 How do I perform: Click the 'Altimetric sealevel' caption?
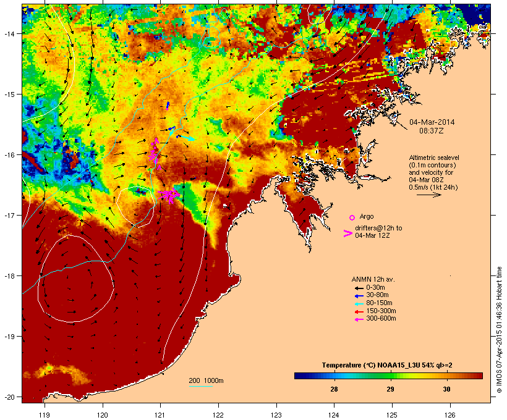point(434,157)
